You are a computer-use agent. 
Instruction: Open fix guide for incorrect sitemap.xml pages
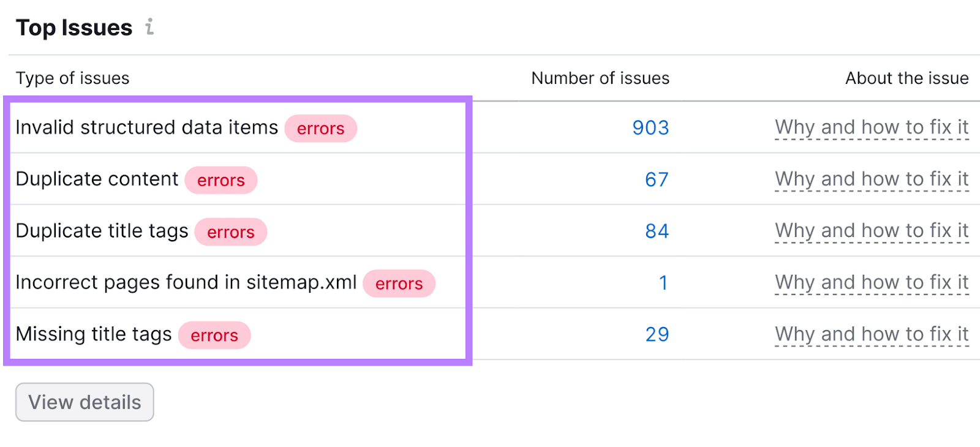(x=872, y=282)
